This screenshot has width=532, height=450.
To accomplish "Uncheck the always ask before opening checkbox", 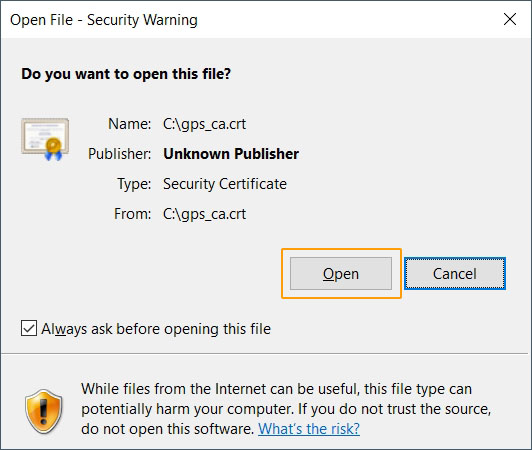I will [x=29, y=328].
